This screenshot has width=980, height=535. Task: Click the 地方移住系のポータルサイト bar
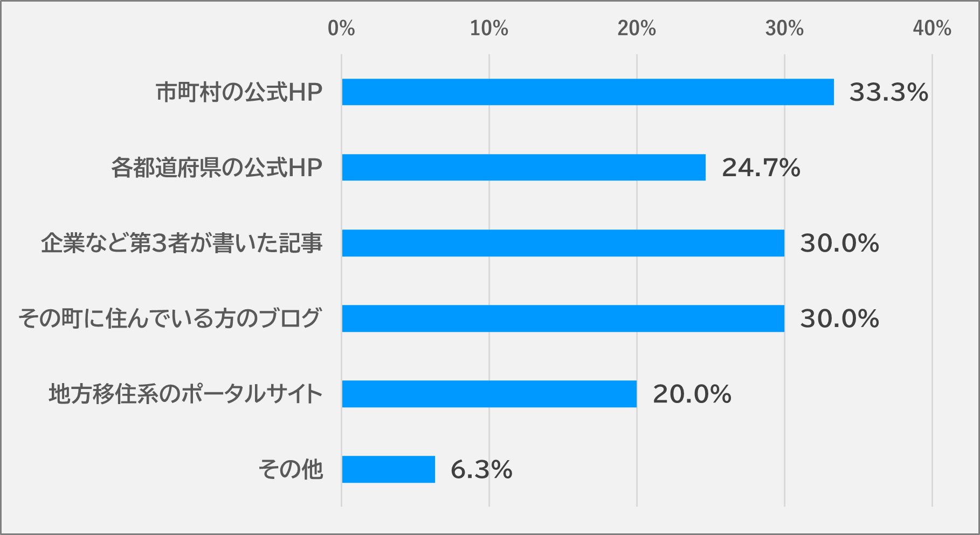(489, 394)
